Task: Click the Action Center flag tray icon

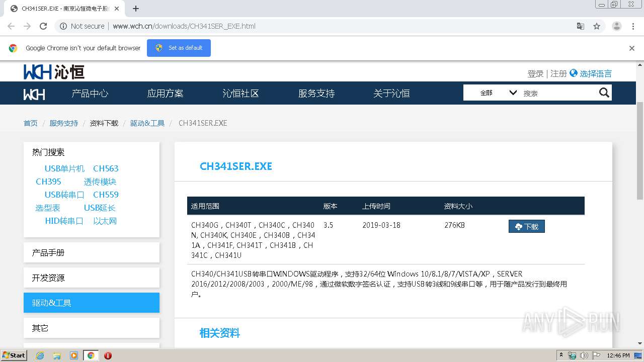Action: [x=596, y=355]
